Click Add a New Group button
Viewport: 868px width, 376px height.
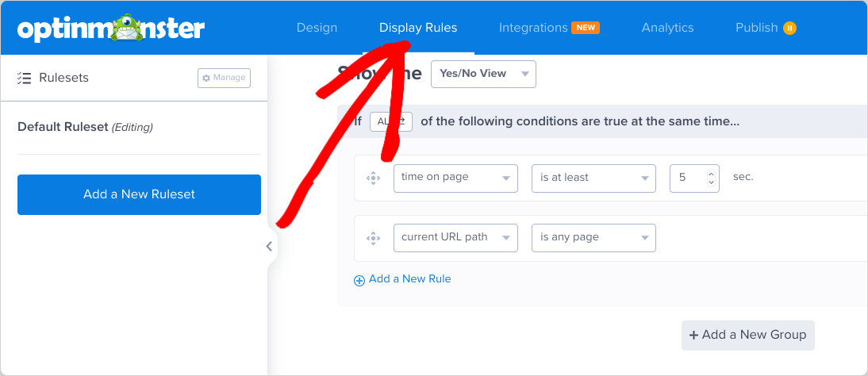click(747, 335)
